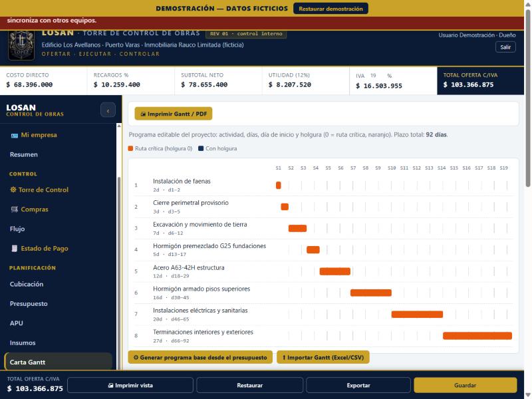Click the Compras cart icon
Image resolution: width=532 pixels, height=399 pixels.
(x=14, y=209)
